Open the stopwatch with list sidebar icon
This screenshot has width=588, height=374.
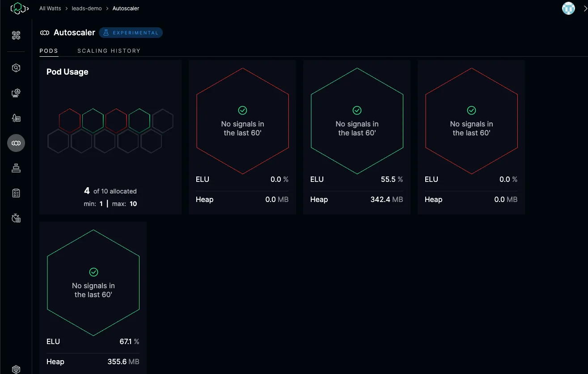(x=16, y=218)
